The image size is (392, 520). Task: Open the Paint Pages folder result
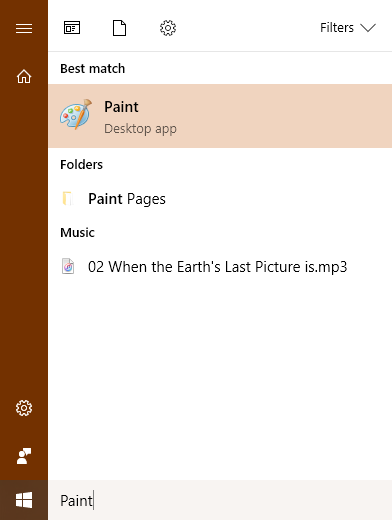click(220, 199)
